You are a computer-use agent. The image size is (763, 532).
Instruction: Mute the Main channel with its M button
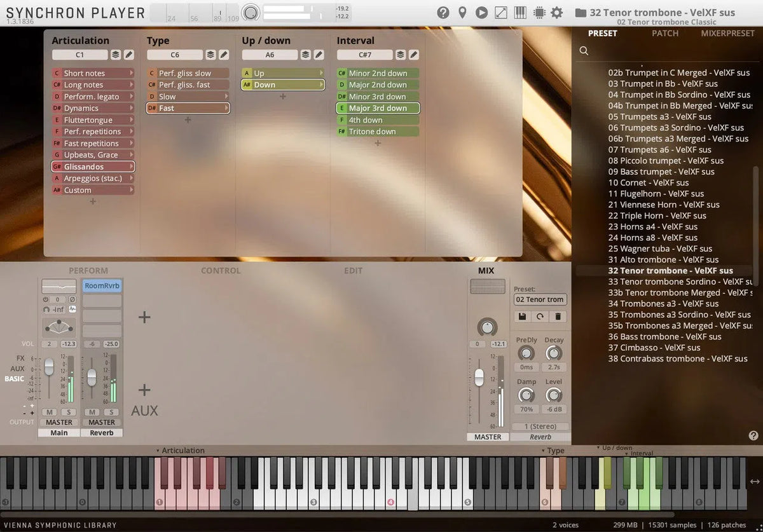click(x=50, y=411)
